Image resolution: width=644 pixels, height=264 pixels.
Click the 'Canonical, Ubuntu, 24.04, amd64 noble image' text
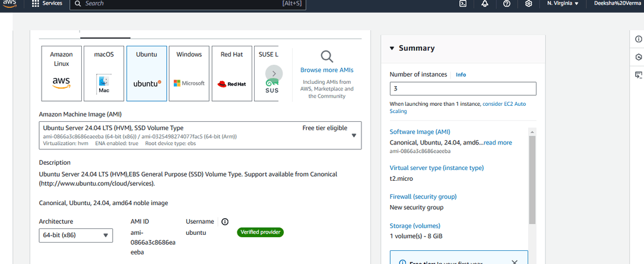tap(103, 203)
